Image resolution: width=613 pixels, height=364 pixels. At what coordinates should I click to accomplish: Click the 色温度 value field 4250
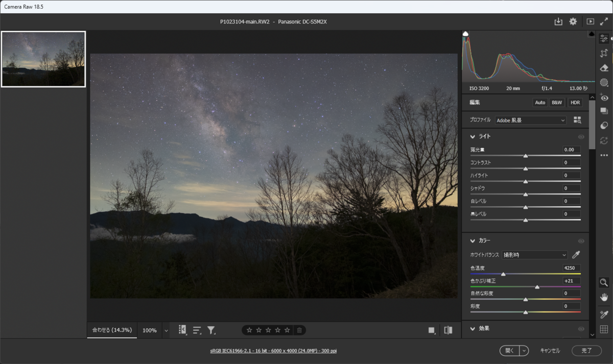pos(572,268)
